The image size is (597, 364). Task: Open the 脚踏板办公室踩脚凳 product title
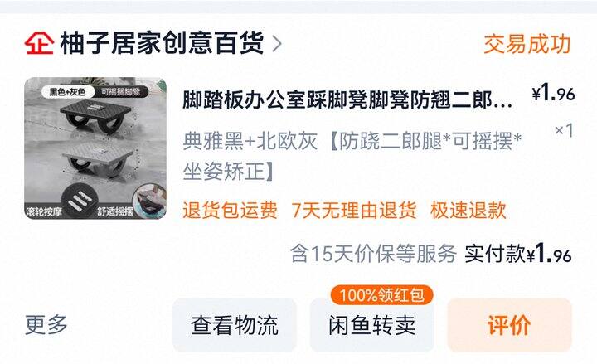coord(347,99)
